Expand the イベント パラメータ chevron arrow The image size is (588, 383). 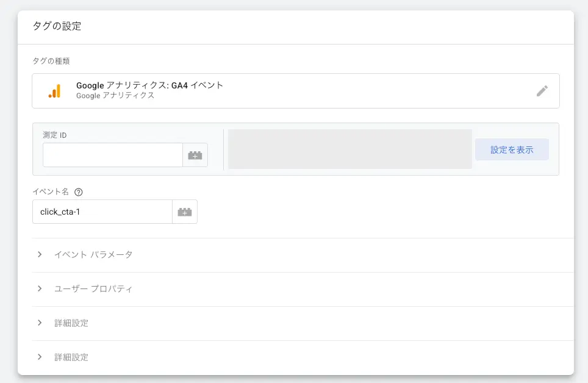click(40, 254)
